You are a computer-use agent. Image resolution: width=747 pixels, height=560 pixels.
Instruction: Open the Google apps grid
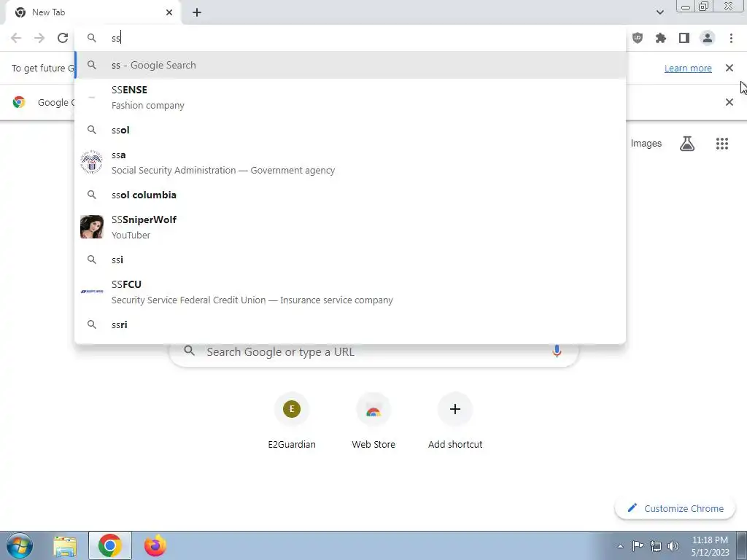pyautogui.click(x=722, y=144)
